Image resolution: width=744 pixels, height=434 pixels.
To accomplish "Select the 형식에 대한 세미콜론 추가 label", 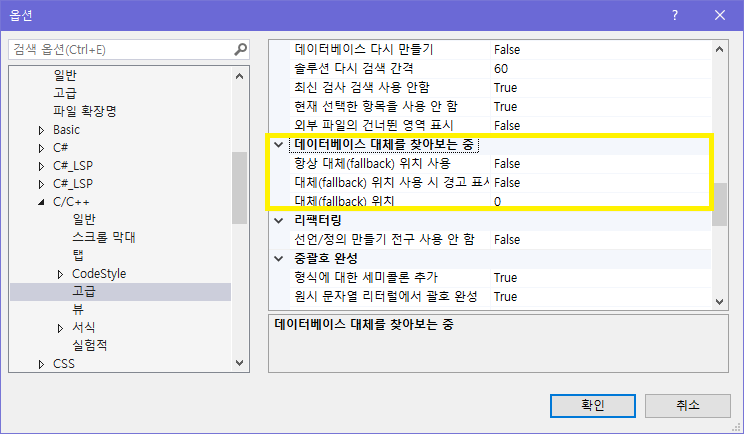I will point(366,277).
